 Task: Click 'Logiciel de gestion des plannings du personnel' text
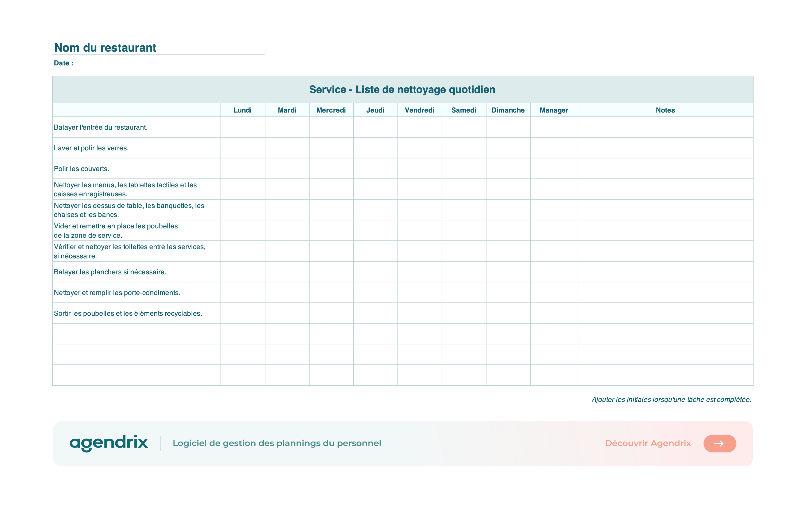277,443
